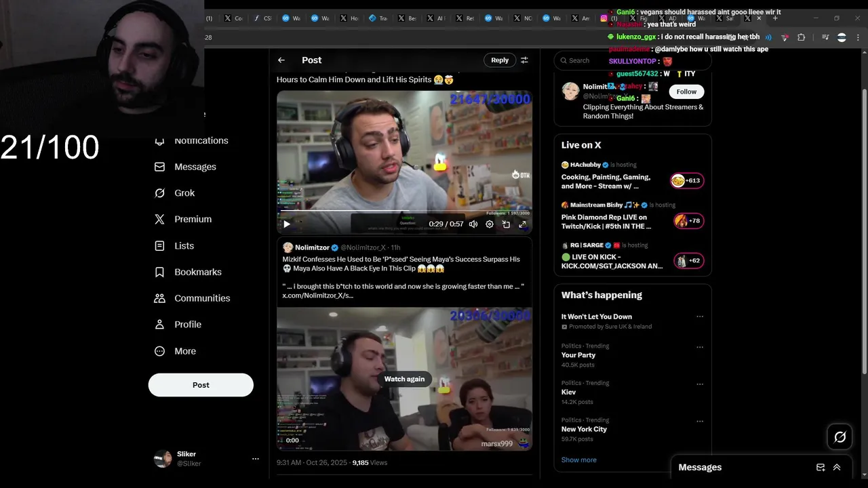Click the quoted Nolimitzor avatar
The width and height of the screenshot is (868, 488).
click(288, 247)
